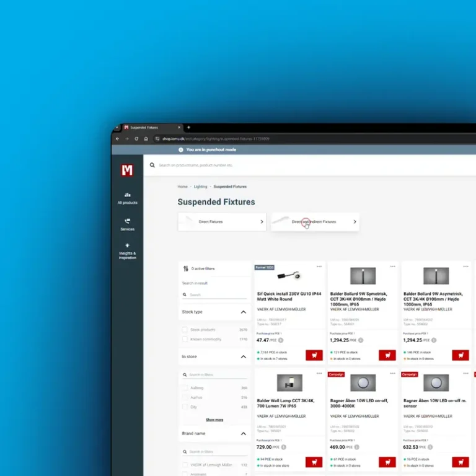Open the Ragner Åben on-off product thumbnail

pos(363,382)
